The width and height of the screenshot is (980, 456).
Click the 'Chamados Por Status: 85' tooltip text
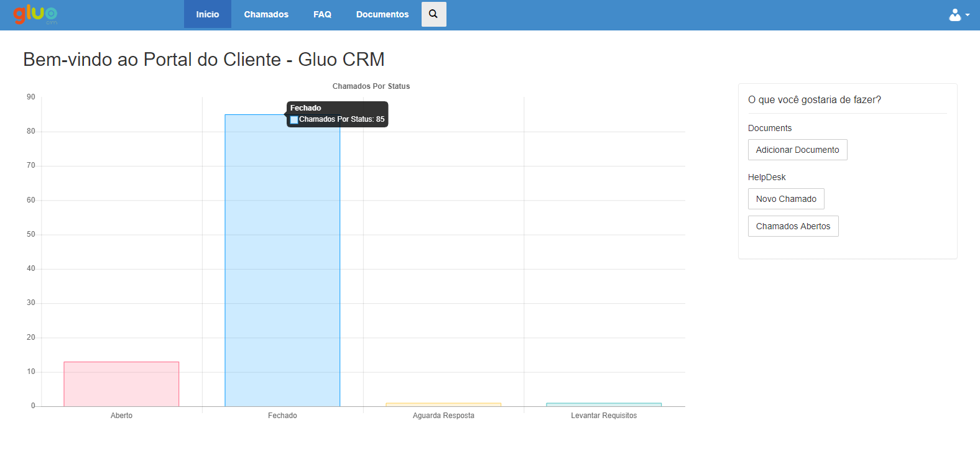coord(342,119)
